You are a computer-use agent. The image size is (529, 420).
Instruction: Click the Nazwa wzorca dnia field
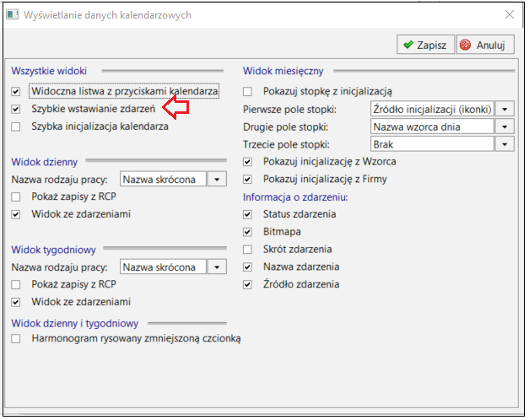tap(432, 127)
